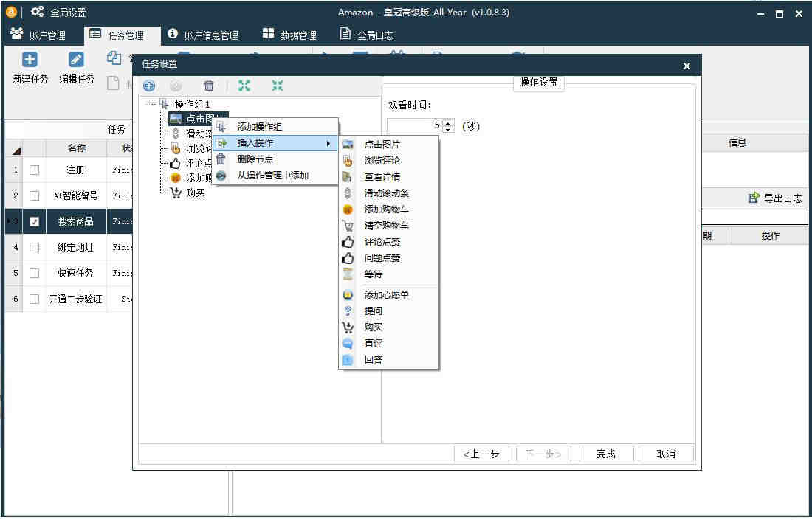Image resolution: width=812 pixels, height=520 pixels.
Task: Select the 购买 node in the operation tree
Action: point(188,193)
